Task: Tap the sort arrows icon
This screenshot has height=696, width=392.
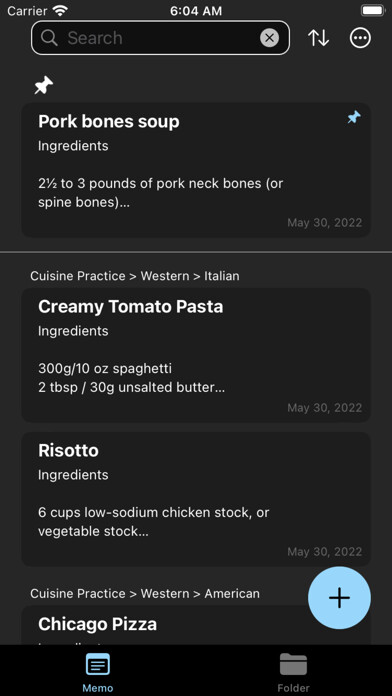Action: (x=318, y=38)
